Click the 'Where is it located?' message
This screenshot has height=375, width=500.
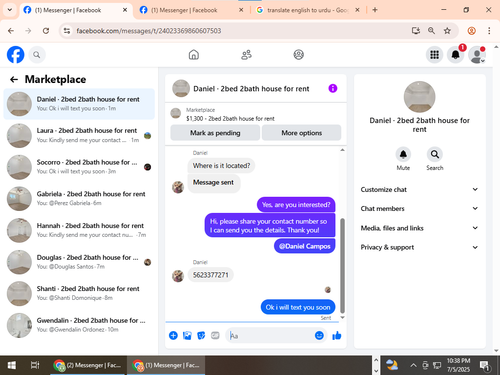tap(221, 166)
